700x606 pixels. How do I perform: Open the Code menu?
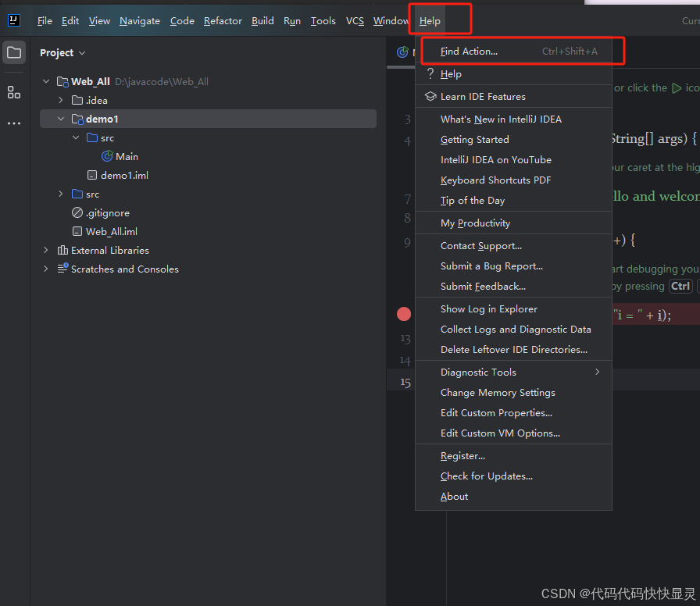click(182, 21)
